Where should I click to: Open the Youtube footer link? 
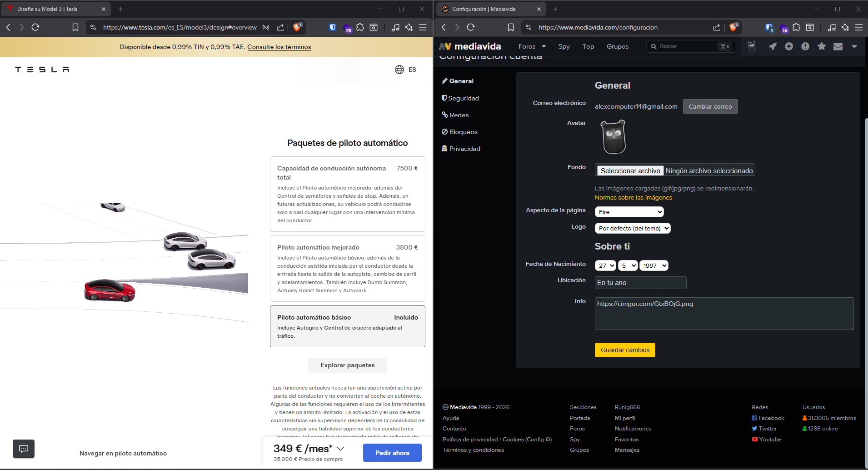tap(767, 440)
